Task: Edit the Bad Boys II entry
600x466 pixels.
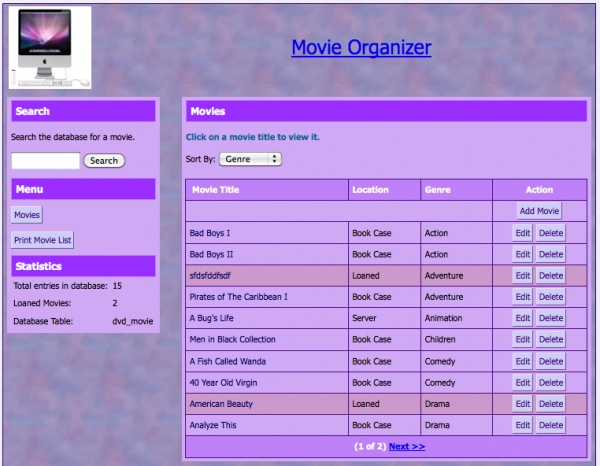Action: tap(522, 255)
